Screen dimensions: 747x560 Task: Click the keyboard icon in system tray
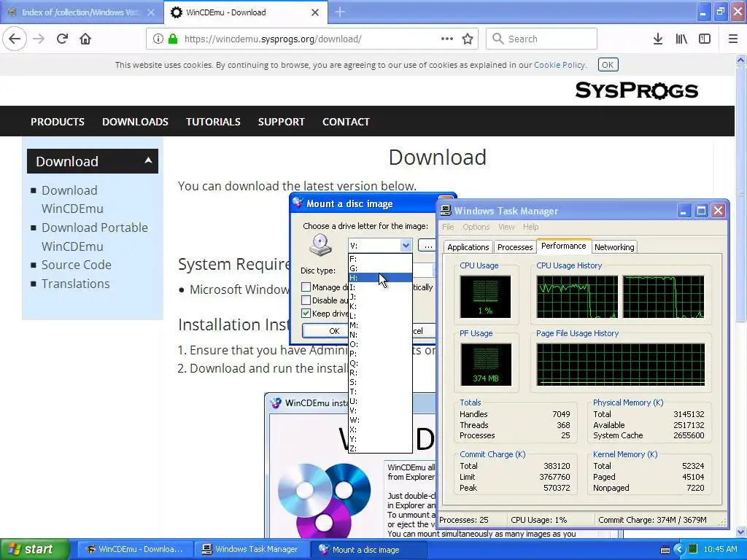coord(665,550)
